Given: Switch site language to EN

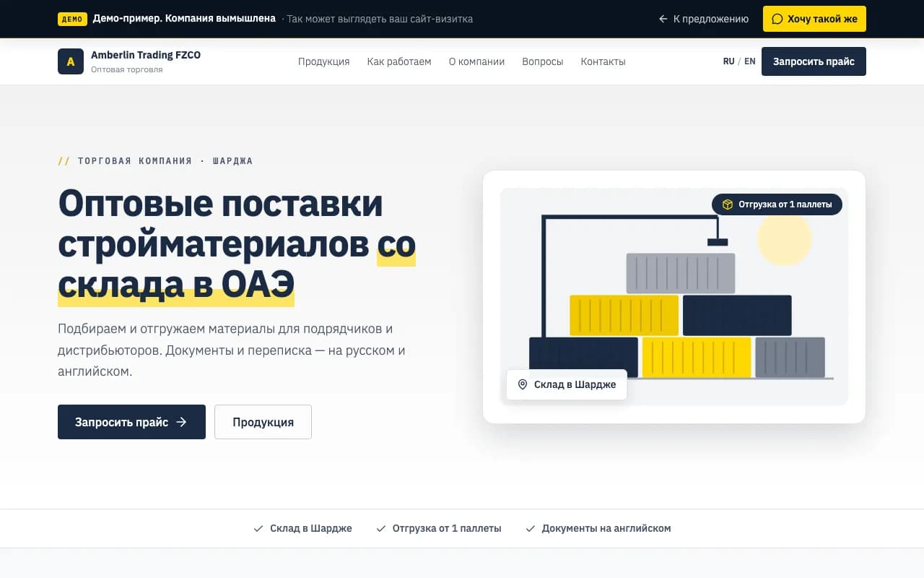Looking at the screenshot, I should click(x=750, y=61).
